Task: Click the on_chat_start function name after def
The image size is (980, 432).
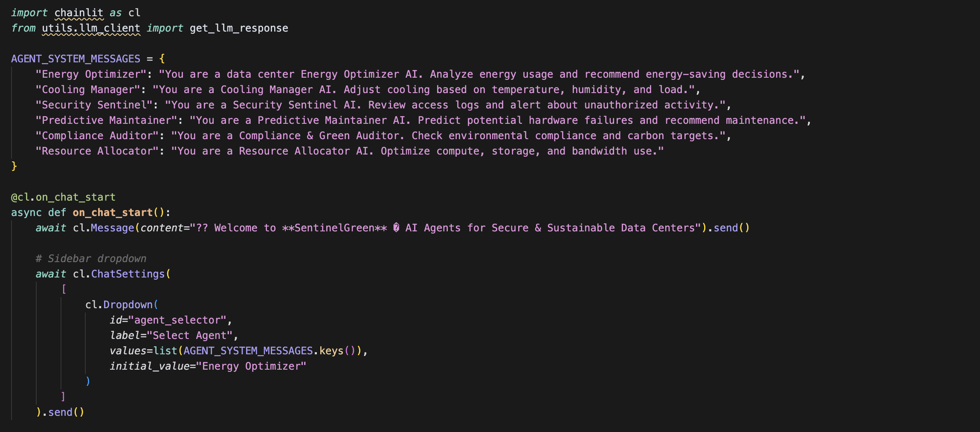Action: (113, 213)
